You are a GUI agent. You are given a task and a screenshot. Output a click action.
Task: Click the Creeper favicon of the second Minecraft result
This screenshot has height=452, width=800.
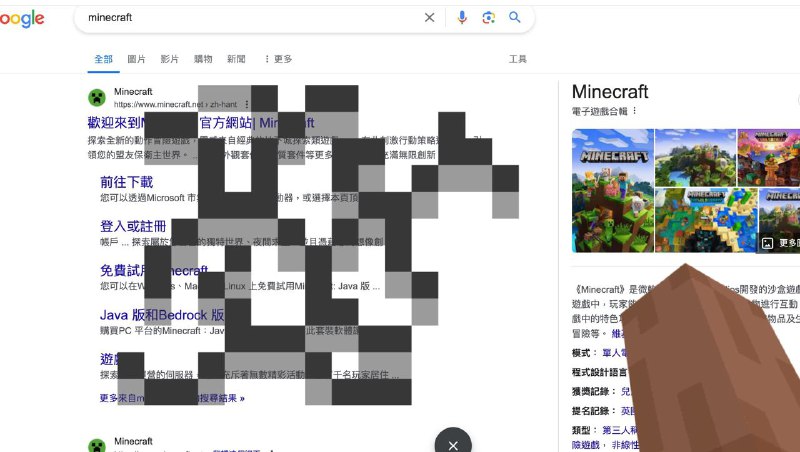[x=97, y=445]
